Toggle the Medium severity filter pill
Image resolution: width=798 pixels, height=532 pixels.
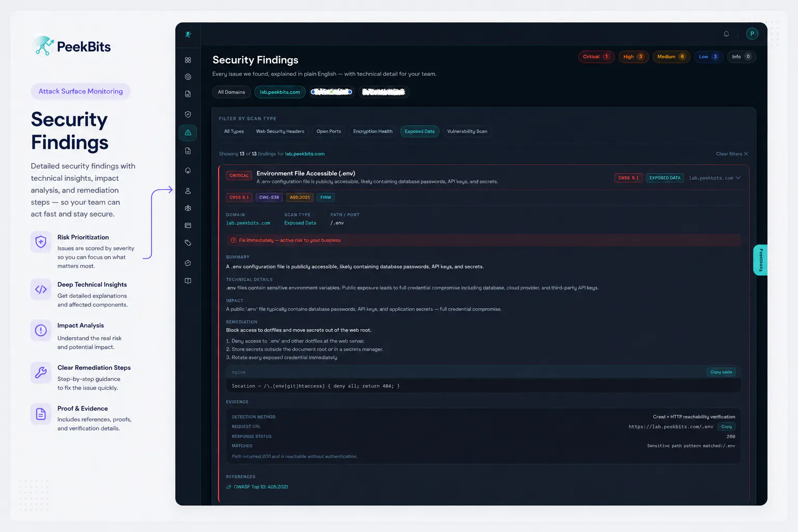coord(671,57)
